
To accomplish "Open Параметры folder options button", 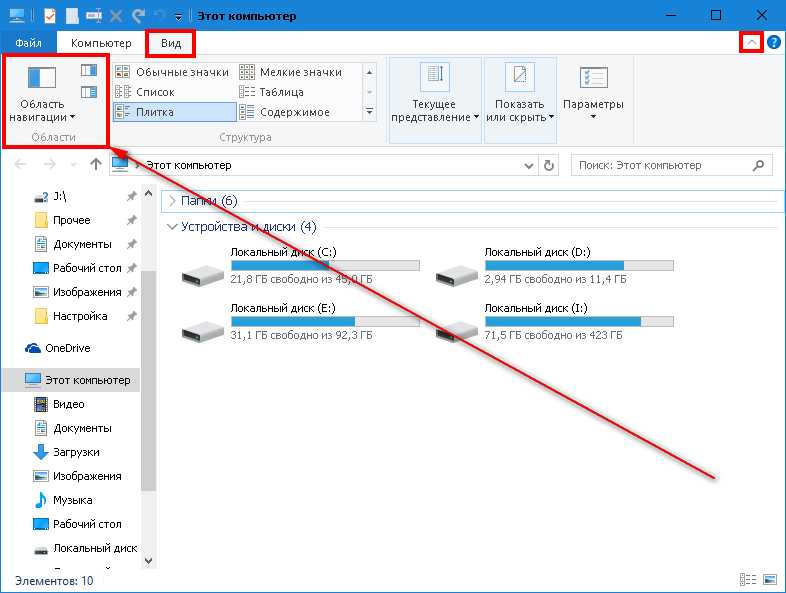I will (594, 94).
